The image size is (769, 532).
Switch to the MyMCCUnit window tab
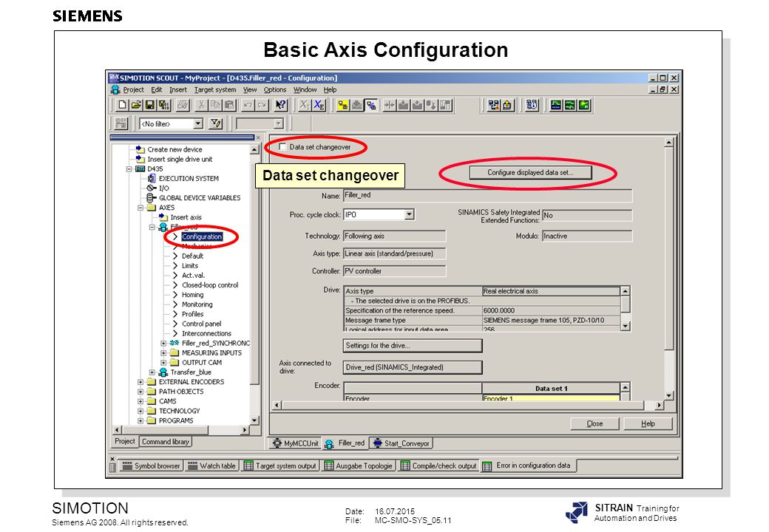[x=296, y=443]
